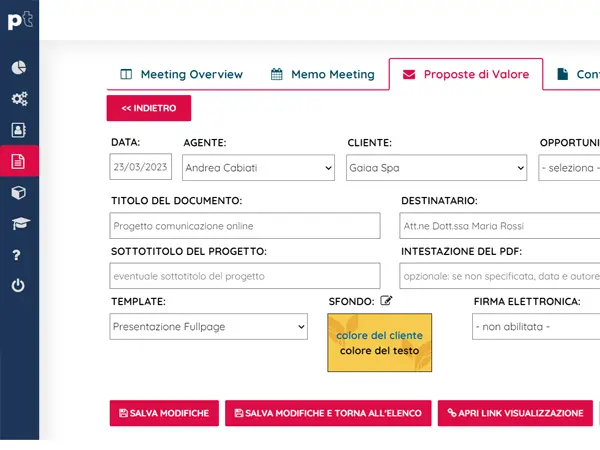
Task: Click the power logout sidebar icon
Action: (x=18, y=286)
